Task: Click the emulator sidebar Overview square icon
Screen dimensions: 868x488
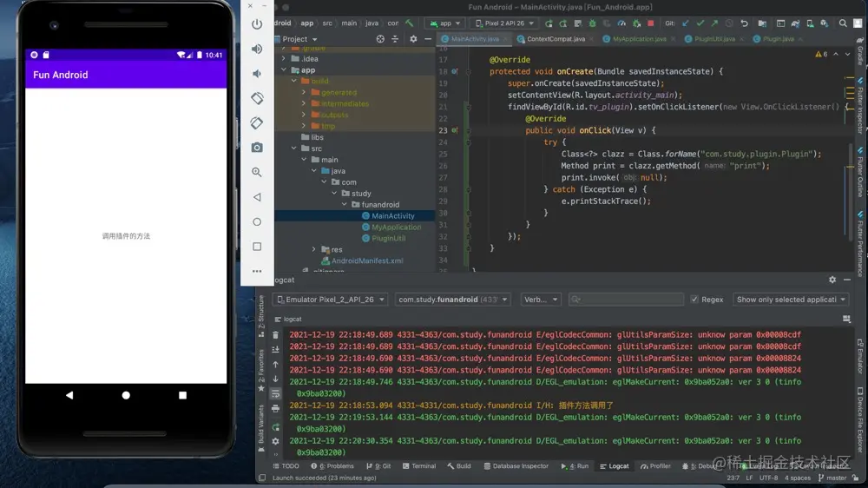Action: tap(257, 247)
